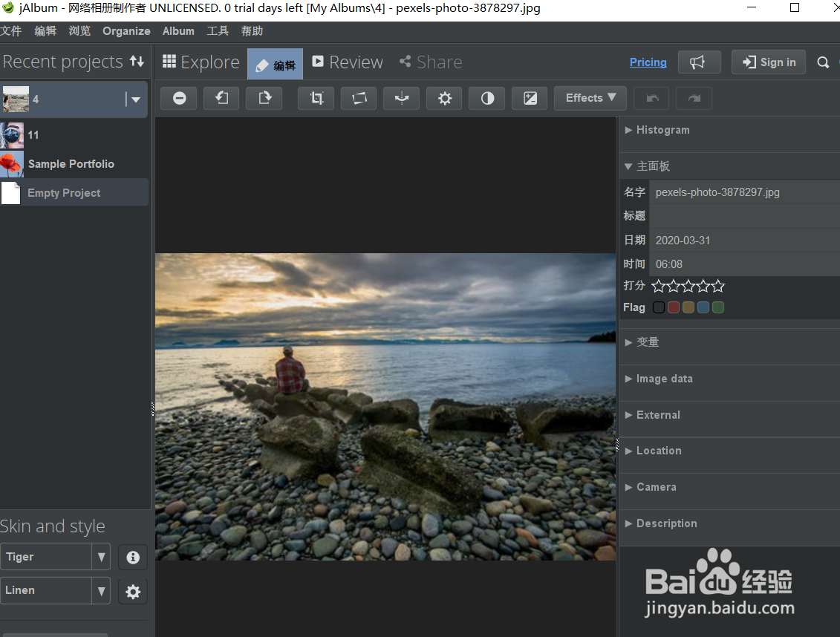The width and height of the screenshot is (840, 637).
Task: Rotate image left with toolbar icon
Action: 221,99
